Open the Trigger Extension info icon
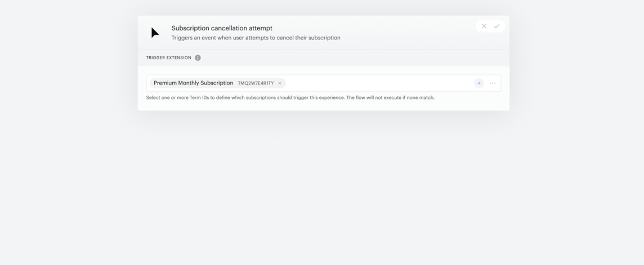This screenshot has height=265, width=644. [198, 58]
